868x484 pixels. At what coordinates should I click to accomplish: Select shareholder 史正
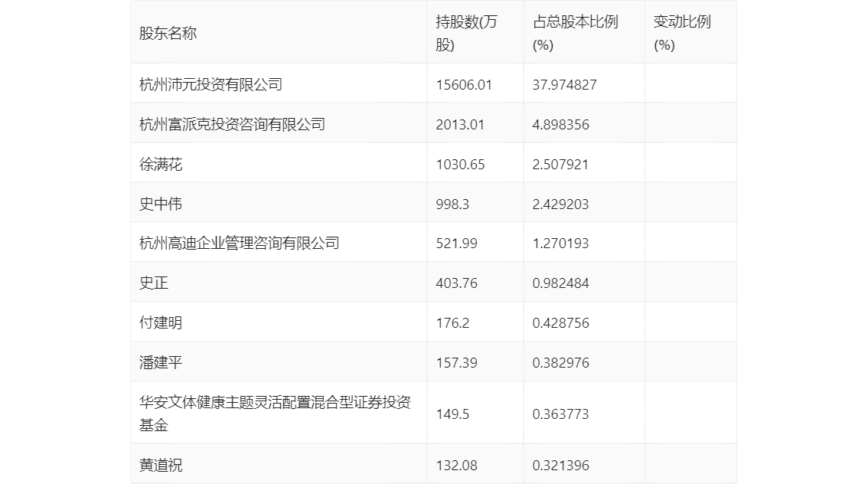coord(153,283)
